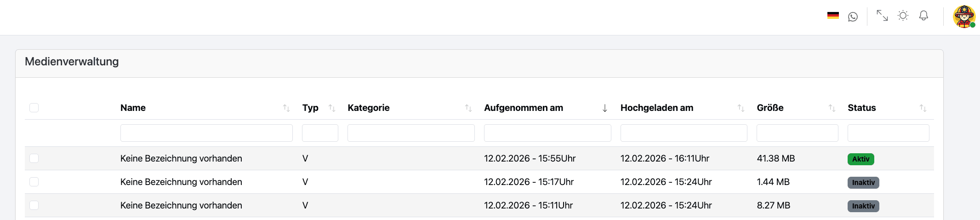980x220 pixels.
Task: Sort by Name column sort icon
Action: [286, 108]
